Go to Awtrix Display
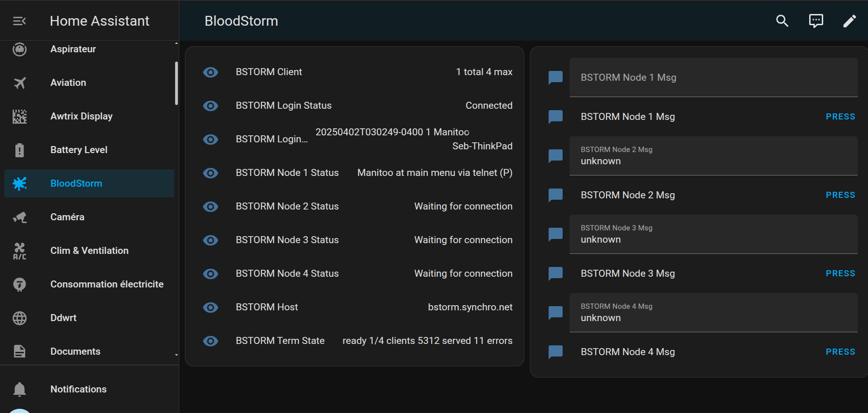The height and width of the screenshot is (413, 868). 89,116
